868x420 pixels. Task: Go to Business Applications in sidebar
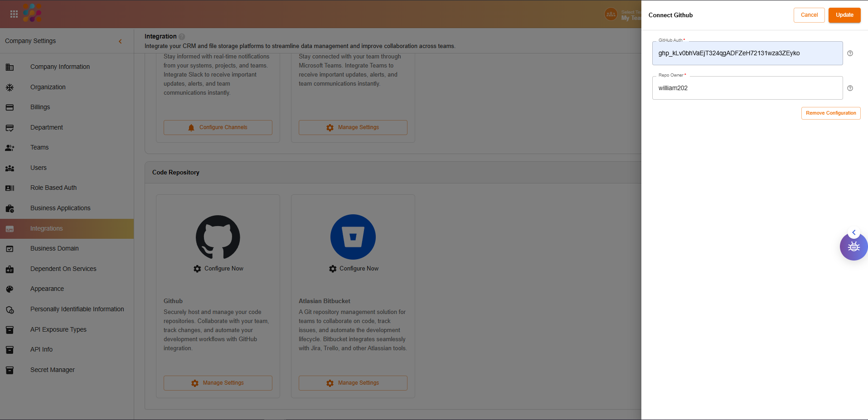tap(60, 208)
